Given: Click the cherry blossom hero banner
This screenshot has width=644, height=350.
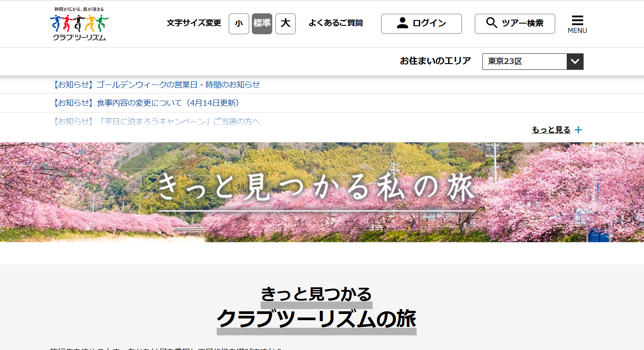Looking at the screenshot, I should coord(322,192).
